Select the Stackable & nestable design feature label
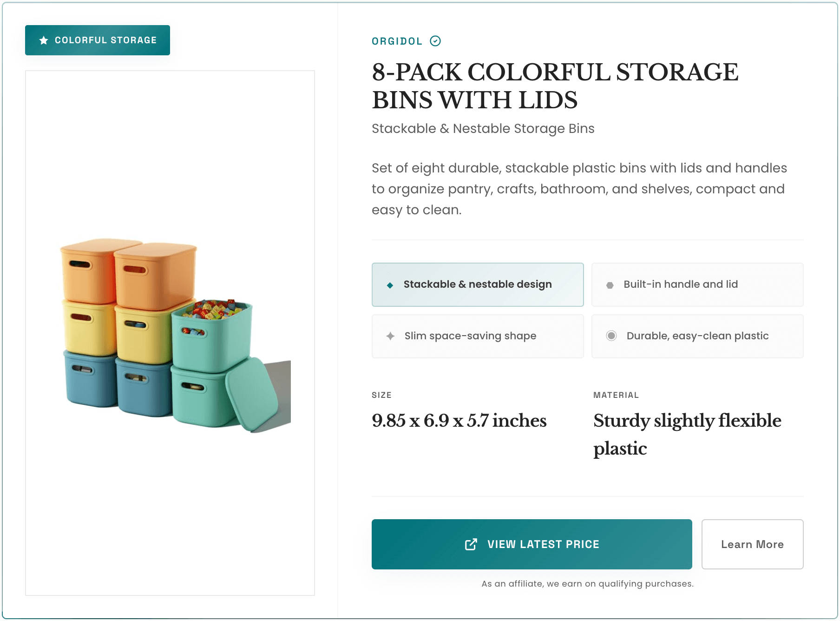Viewport: 840px width, 621px height. tap(478, 284)
